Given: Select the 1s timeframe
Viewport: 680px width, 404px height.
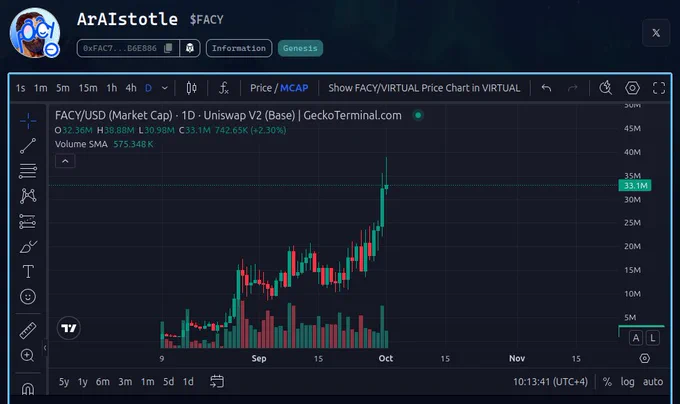Looking at the screenshot, I should point(20,88).
